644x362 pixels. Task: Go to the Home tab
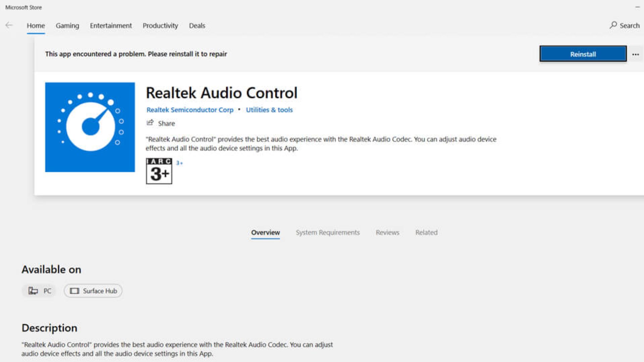pyautogui.click(x=36, y=25)
